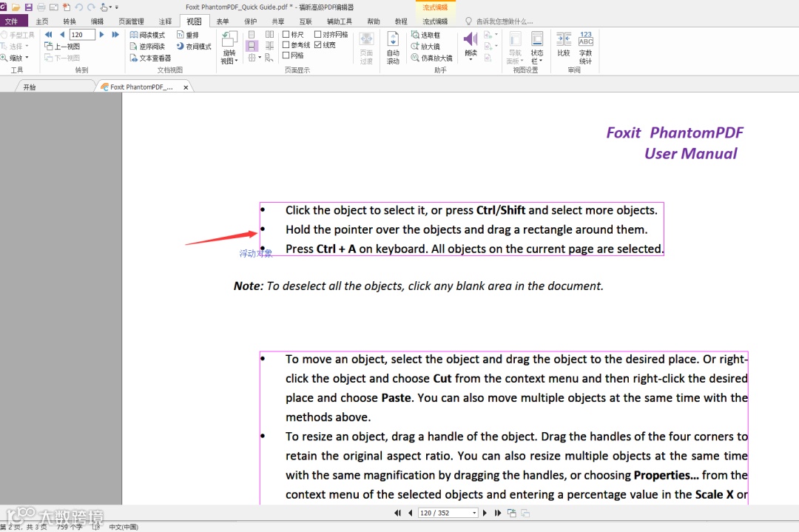Go to previous page using ribbon left arrow
799x532 pixels.
coord(62,35)
